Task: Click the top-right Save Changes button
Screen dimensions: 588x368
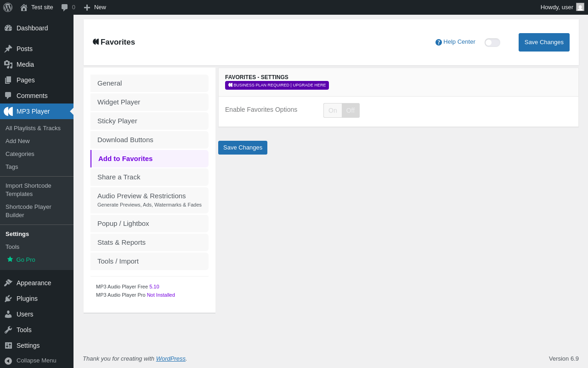Action: [544, 42]
